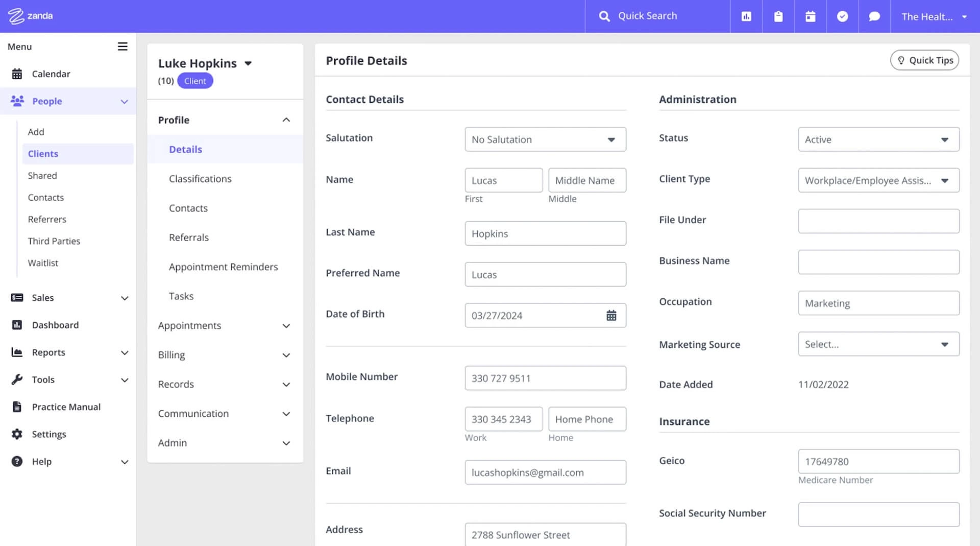Expand the Records section
Image resolution: width=980 pixels, height=546 pixels.
(286, 385)
